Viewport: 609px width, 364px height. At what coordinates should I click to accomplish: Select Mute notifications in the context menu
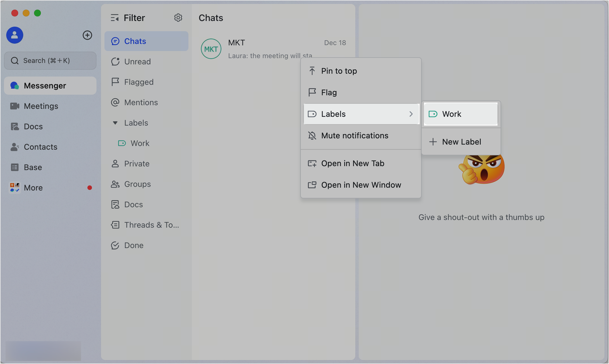[x=354, y=136]
